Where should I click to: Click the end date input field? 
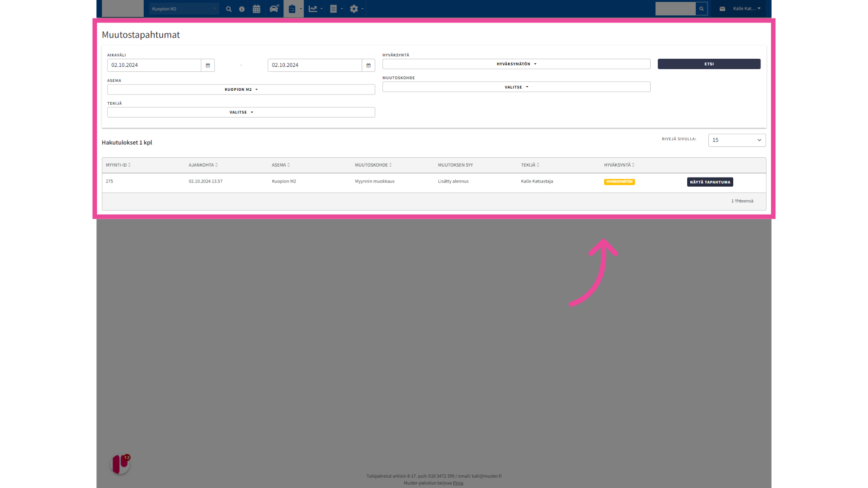coord(315,65)
